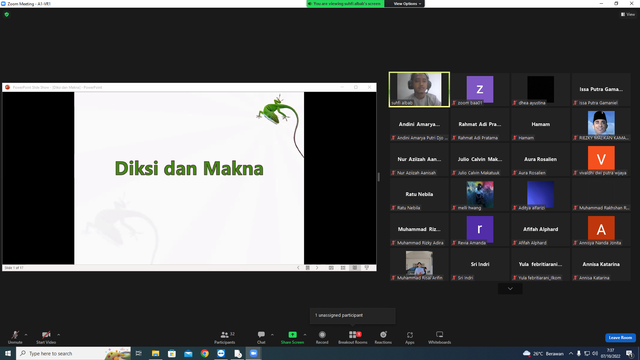Select Nur Azizah Aanisah participant tile

419,160
